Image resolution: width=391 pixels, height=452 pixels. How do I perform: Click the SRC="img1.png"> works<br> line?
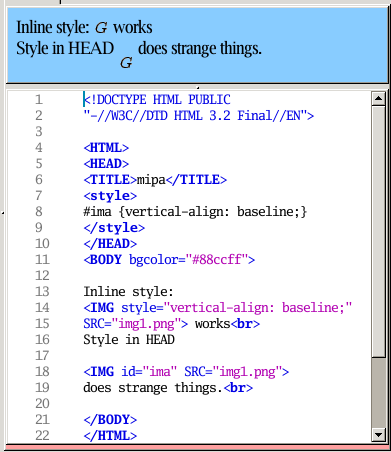click(171, 324)
